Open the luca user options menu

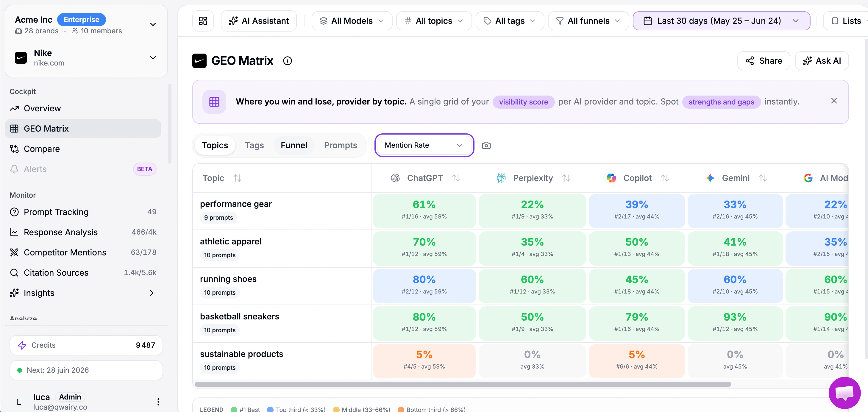click(x=158, y=402)
